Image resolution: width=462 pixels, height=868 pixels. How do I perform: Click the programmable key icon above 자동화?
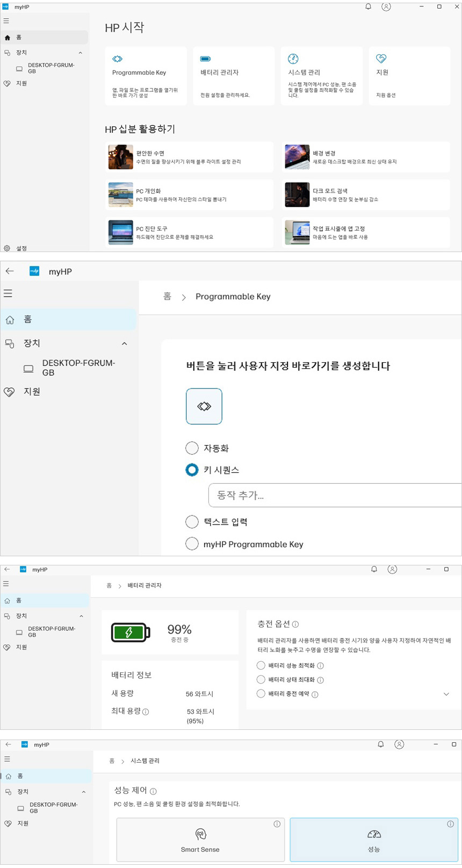coord(204,406)
